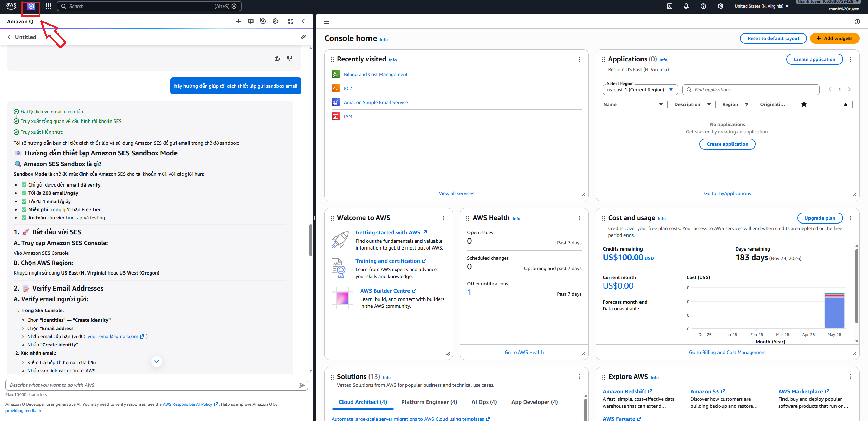Open Go to myApplications link
Viewport: 868px width, 421px height.
click(x=727, y=193)
